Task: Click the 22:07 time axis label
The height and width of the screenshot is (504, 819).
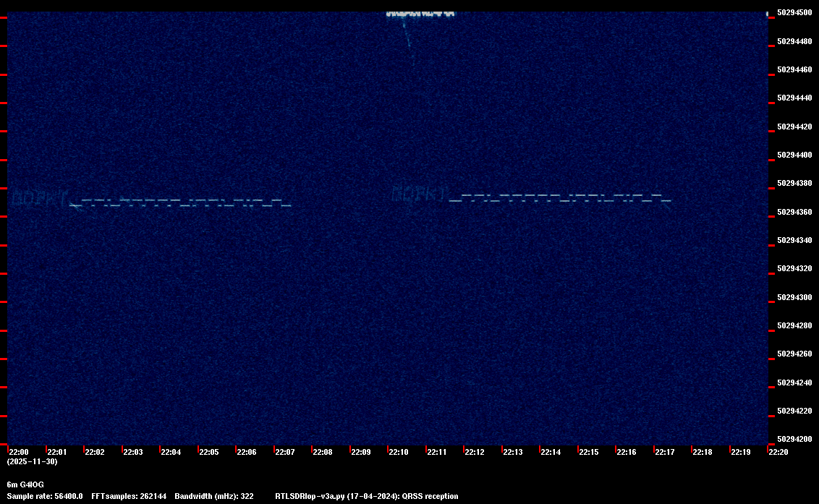Action: (284, 452)
